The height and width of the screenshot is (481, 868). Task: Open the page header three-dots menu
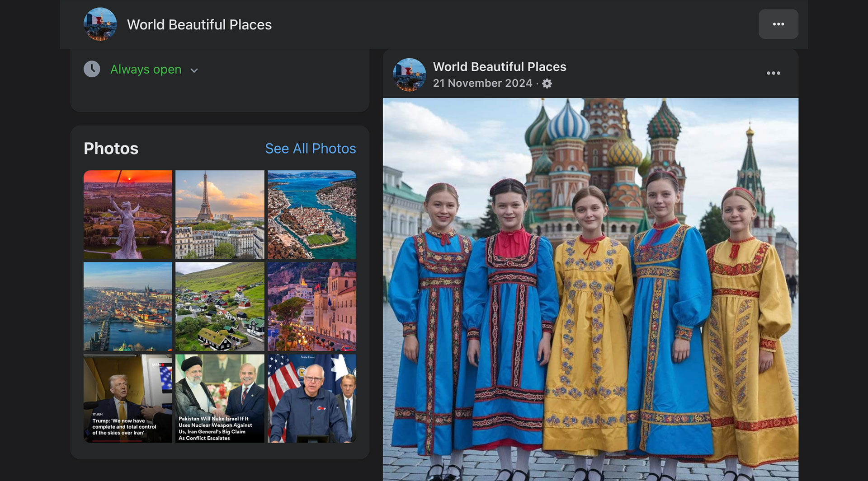(x=778, y=24)
